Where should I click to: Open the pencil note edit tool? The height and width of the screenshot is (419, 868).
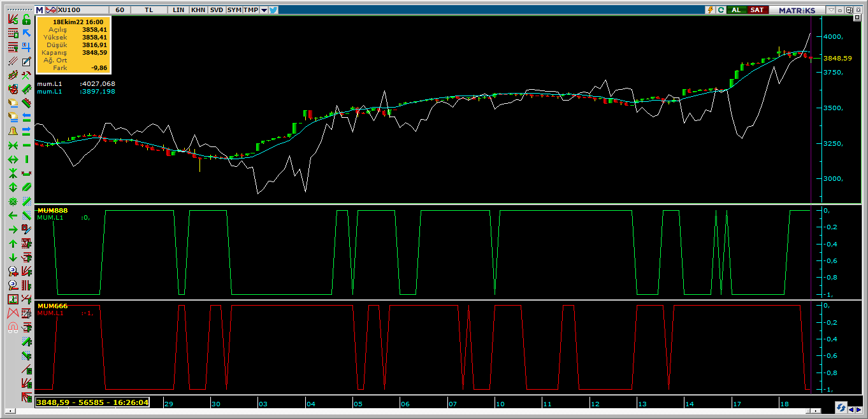[26, 62]
